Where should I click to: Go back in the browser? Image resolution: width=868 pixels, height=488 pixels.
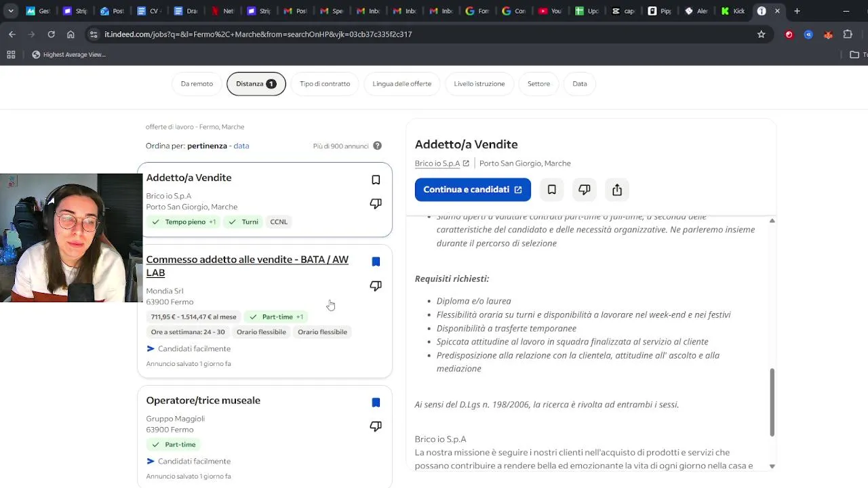[x=12, y=34]
